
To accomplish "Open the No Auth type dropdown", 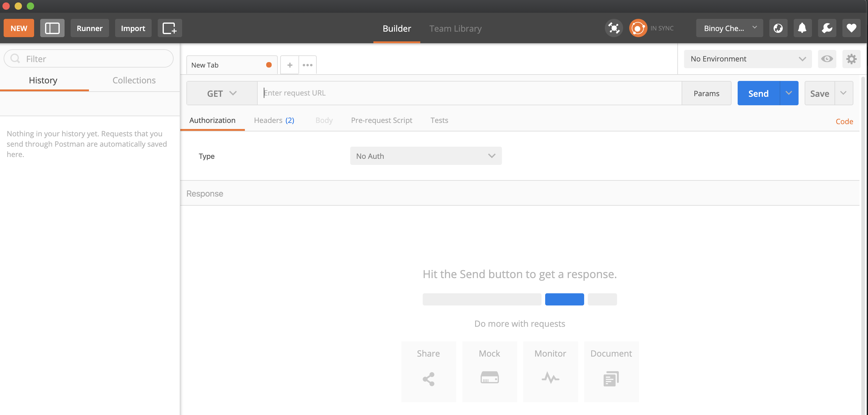I will 425,156.
